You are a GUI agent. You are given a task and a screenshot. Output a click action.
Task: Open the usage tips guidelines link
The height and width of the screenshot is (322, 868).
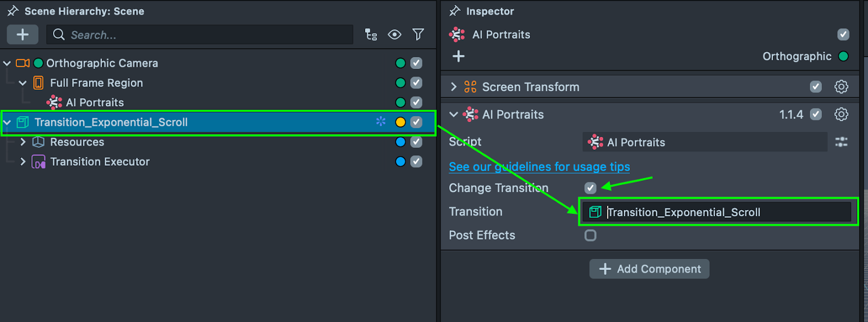point(539,167)
